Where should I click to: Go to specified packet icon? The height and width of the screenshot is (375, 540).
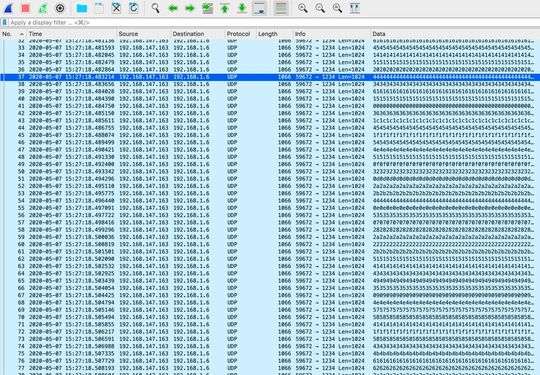pos(207,8)
